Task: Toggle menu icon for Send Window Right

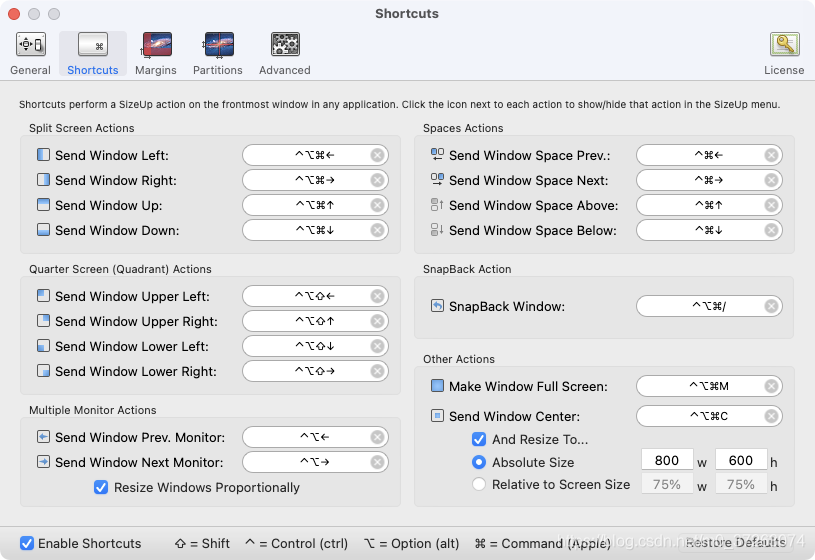Action: pos(43,180)
